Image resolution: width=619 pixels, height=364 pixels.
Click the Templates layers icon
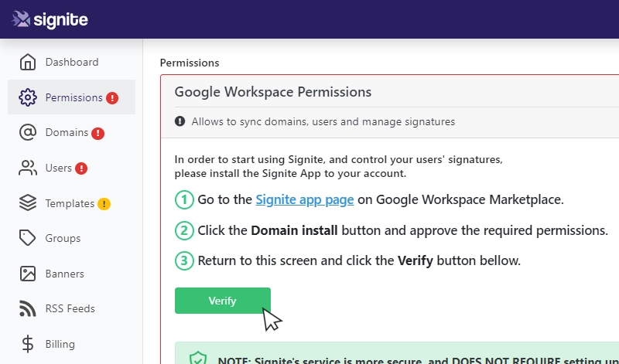(28, 203)
